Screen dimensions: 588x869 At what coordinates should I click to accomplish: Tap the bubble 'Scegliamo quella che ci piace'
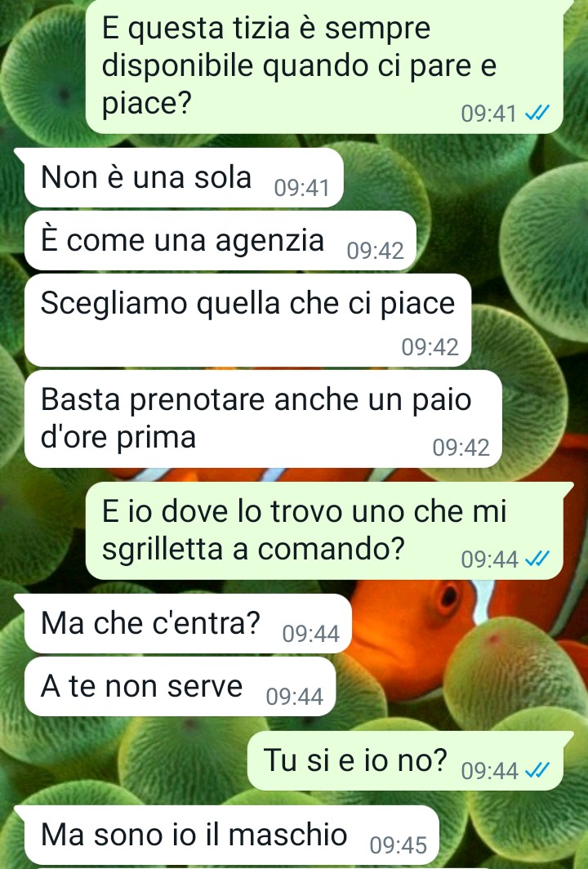pyautogui.click(x=247, y=320)
